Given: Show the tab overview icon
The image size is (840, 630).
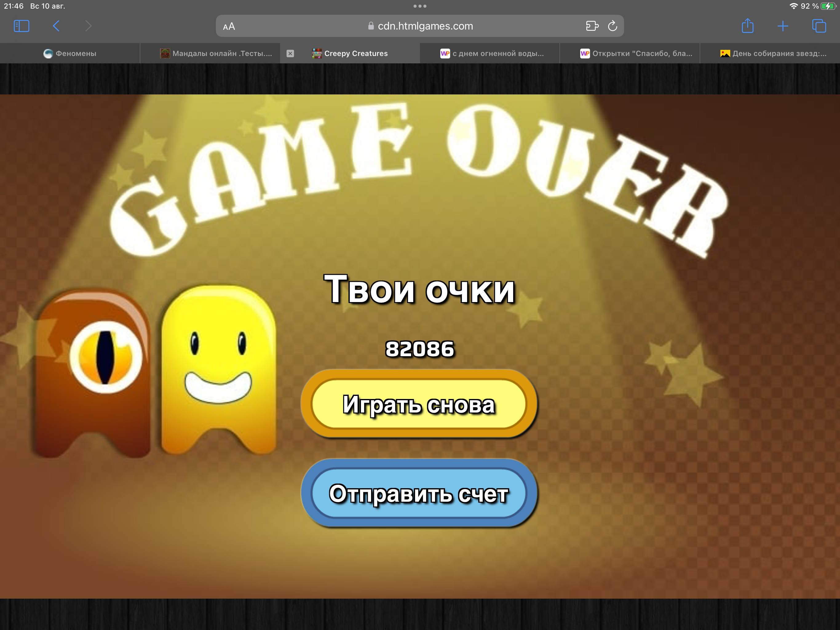Looking at the screenshot, I should click(819, 26).
